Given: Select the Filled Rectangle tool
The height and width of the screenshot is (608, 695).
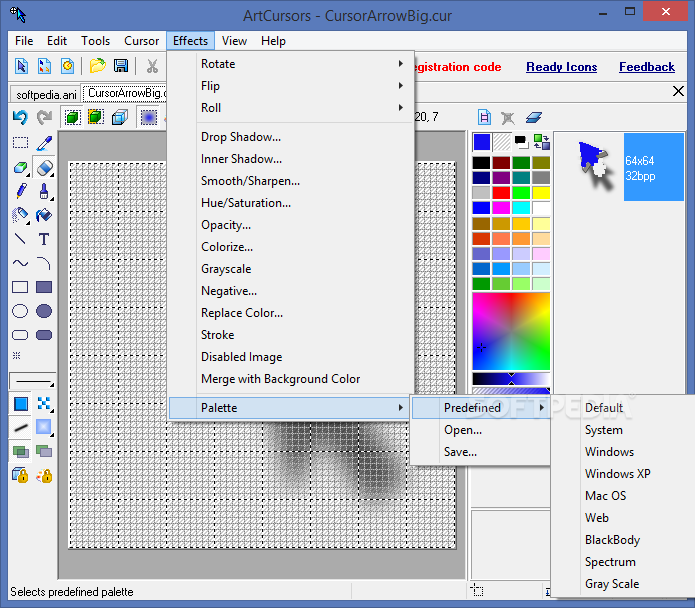Looking at the screenshot, I should click(44, 287).
